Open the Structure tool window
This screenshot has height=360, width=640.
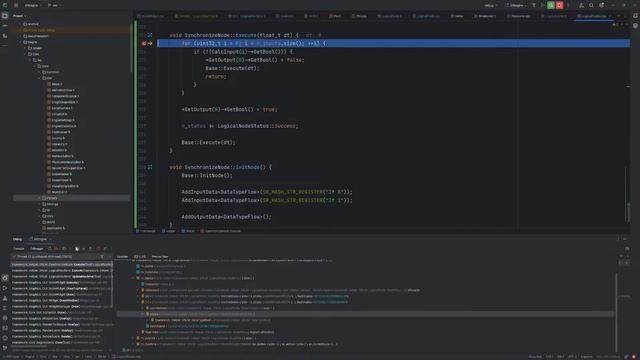5,36
